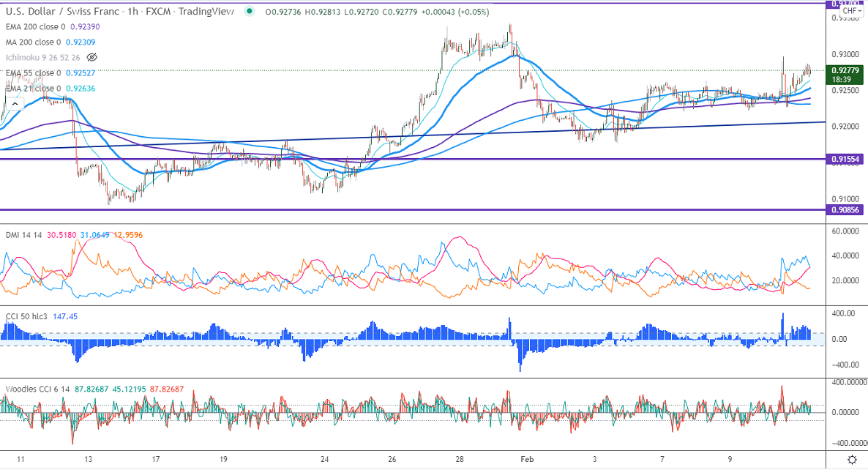Click the EMA 55 value 0.92527
This screenshot has width=868, height=470.
pos(81,73)
